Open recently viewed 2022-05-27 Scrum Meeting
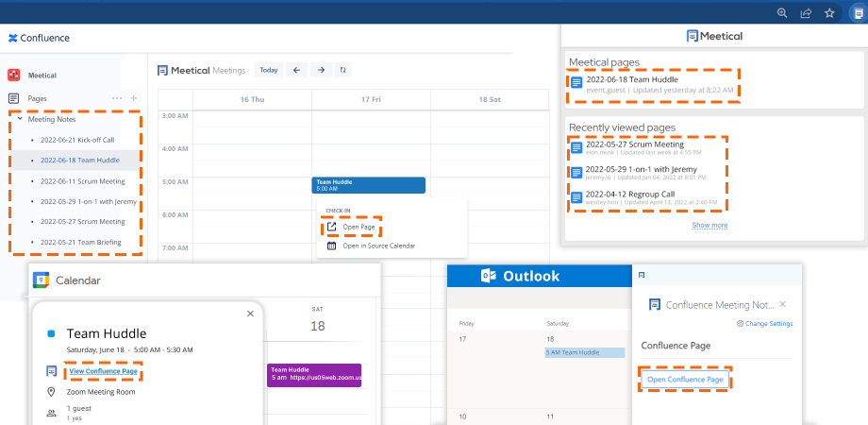 pyautogui.click(x=635, y=144)
